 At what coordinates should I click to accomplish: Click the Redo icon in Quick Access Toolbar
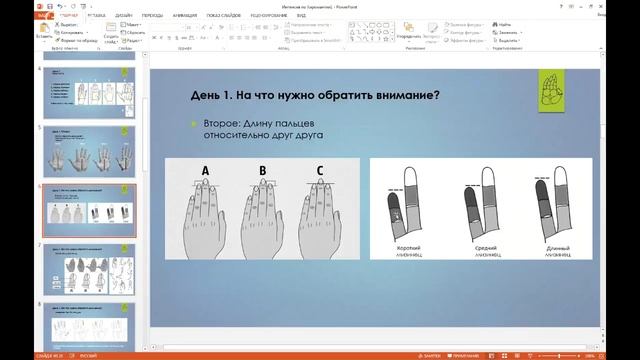click(x=73, y=7)
